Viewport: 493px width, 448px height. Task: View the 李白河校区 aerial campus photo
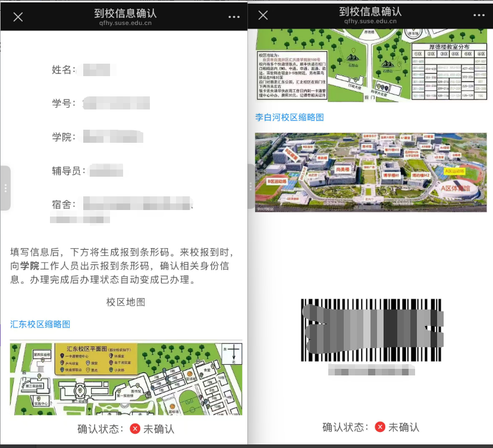point(370,173)
